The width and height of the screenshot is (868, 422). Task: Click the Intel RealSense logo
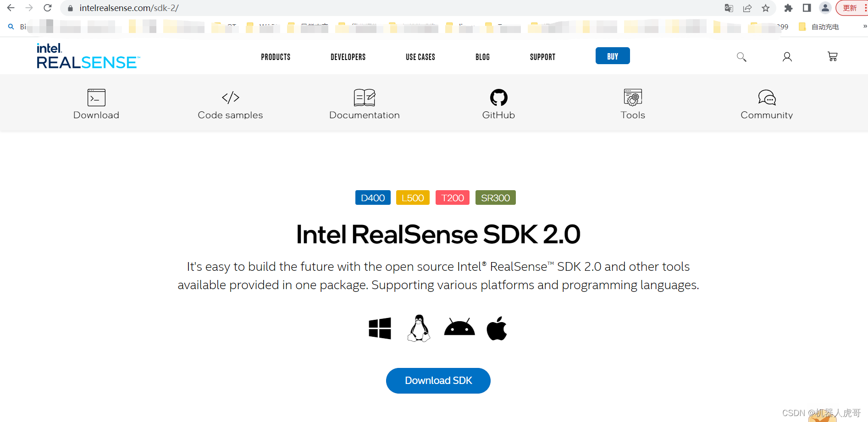pyautogui.click(x=88, y=56)
